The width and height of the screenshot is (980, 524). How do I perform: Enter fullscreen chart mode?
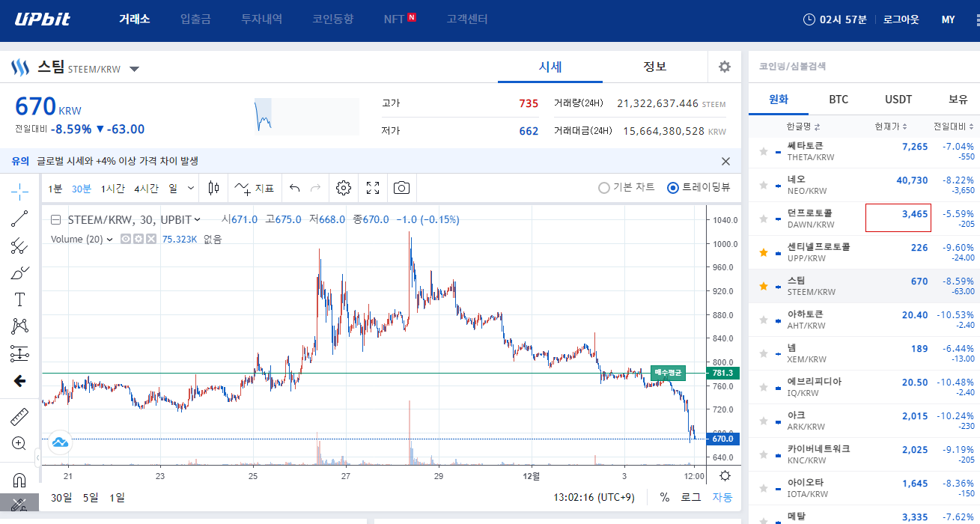point(373,188)
